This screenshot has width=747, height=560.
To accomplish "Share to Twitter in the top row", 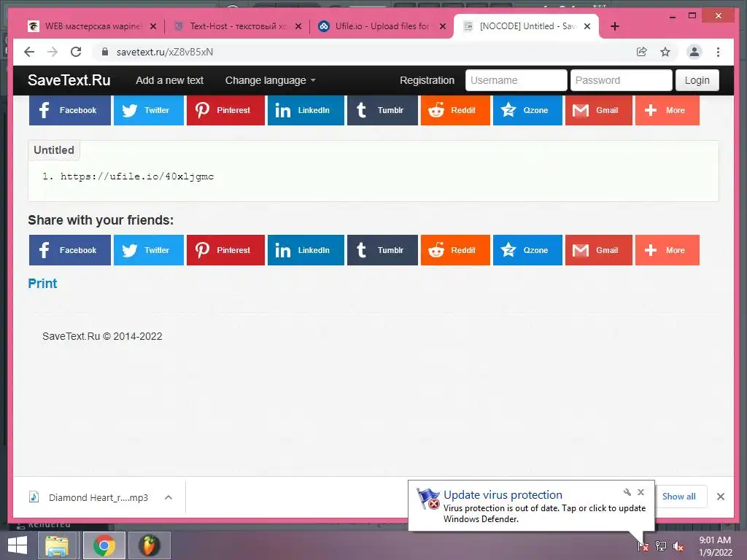I will click(149, 110).
